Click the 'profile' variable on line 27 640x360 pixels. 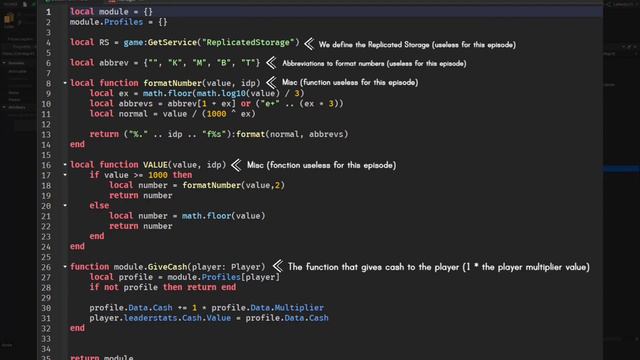click(x=136, y=277)
